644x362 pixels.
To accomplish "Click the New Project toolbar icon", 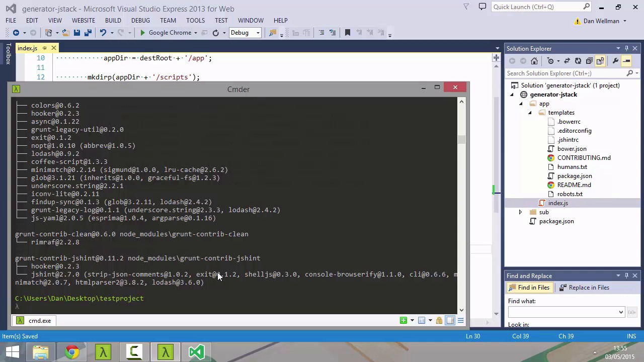I will click(49, 33).
